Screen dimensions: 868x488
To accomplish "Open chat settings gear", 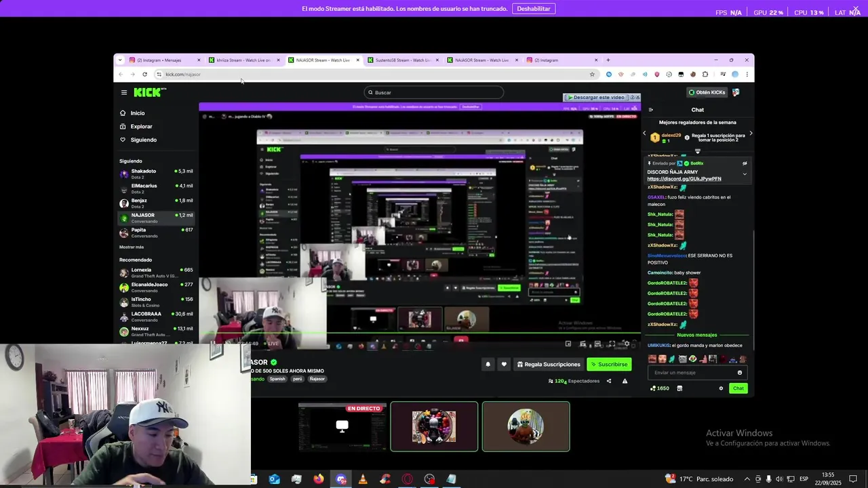I will tap(721, 388).
